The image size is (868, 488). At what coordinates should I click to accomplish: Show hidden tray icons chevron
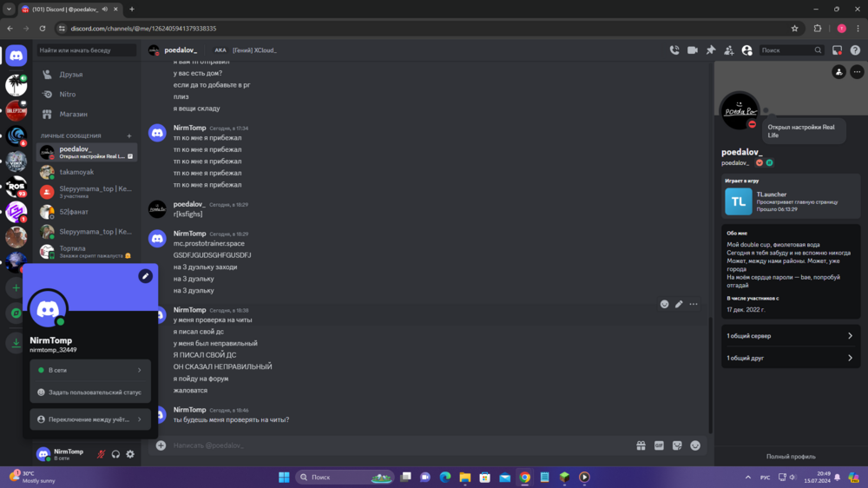tap(748, 477)
